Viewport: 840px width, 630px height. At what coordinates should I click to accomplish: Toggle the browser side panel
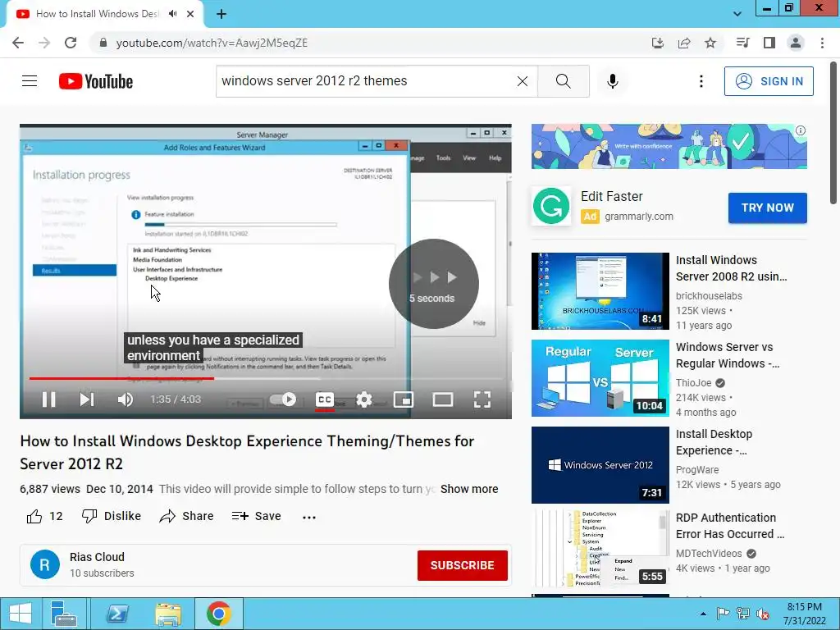click(x=769, y=43)
